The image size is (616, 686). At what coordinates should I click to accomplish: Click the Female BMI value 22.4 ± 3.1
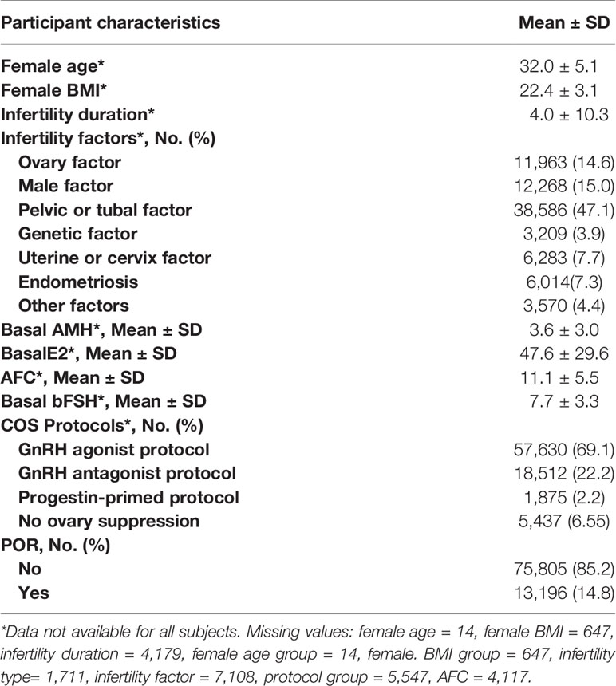559,91
